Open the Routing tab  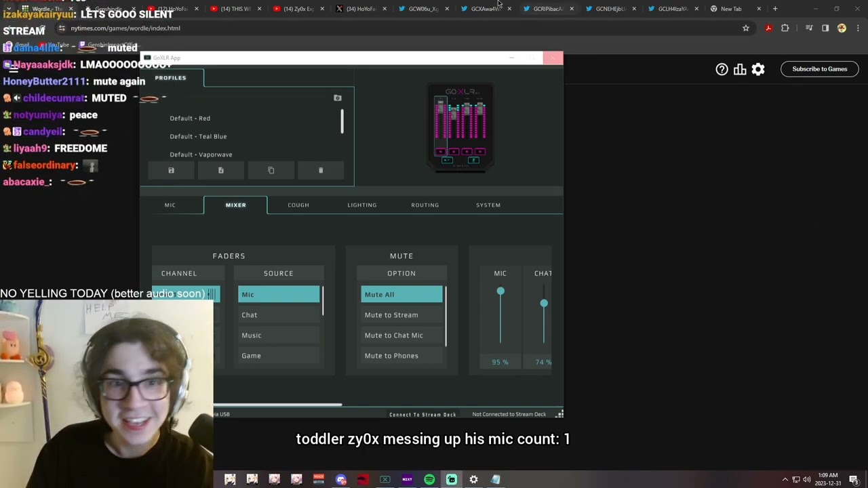coord(425,205)
